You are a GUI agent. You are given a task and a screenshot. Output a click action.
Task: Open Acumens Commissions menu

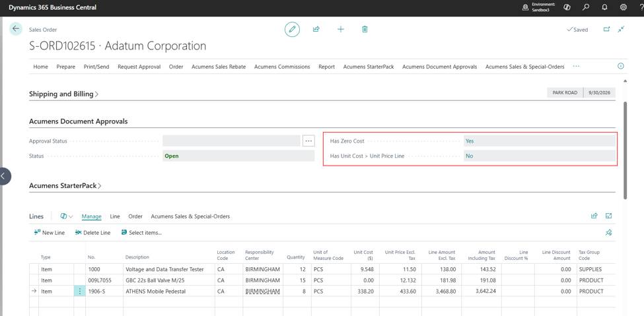click(282, 67)
